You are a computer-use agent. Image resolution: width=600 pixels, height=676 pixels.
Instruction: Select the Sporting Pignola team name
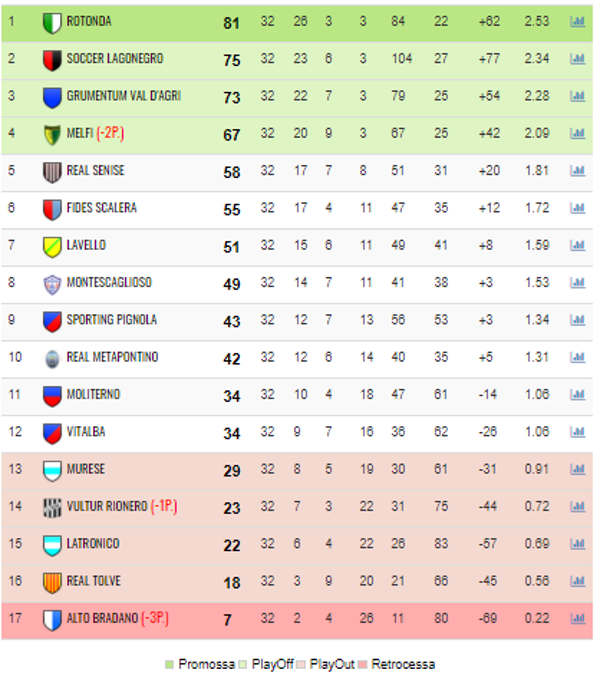coord(112,320)
